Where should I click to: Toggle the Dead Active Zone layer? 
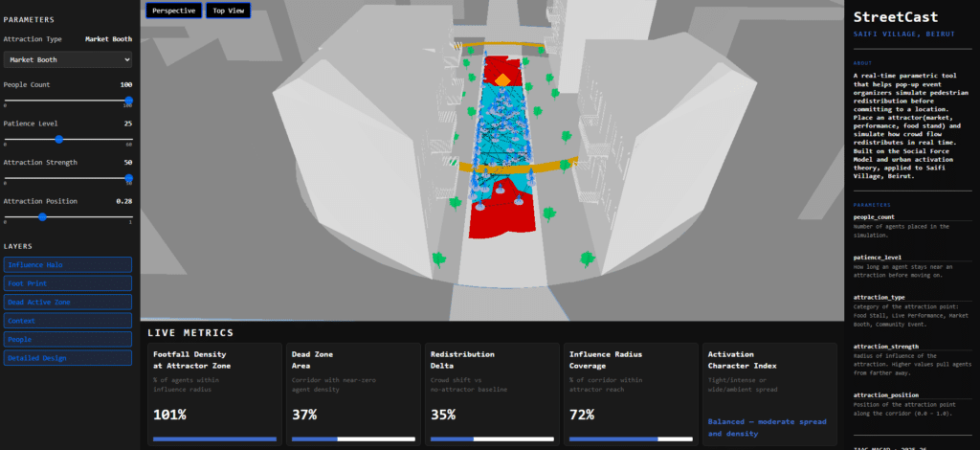(x=67, y=302)
